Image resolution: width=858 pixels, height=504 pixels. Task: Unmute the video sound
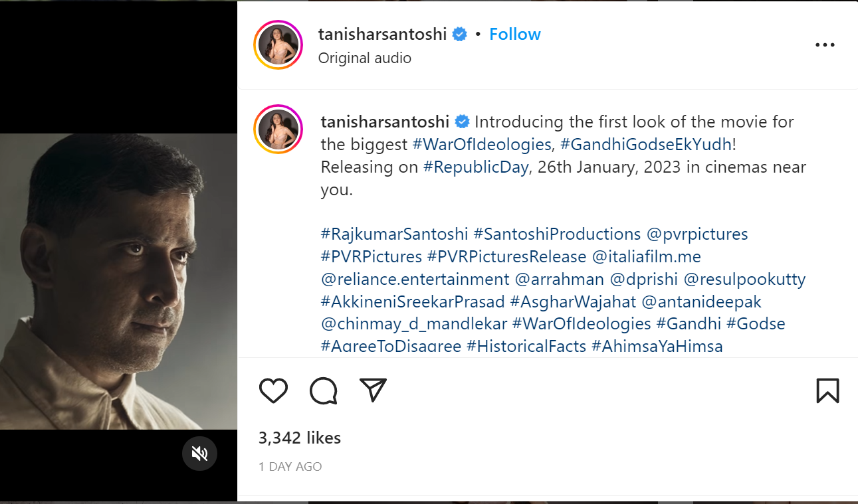199,454
